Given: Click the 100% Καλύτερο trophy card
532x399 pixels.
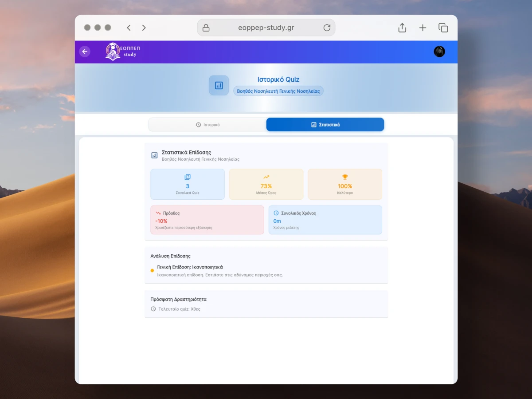Looking at the screenshot, I should pyautogui.click(x=345, y=184).
